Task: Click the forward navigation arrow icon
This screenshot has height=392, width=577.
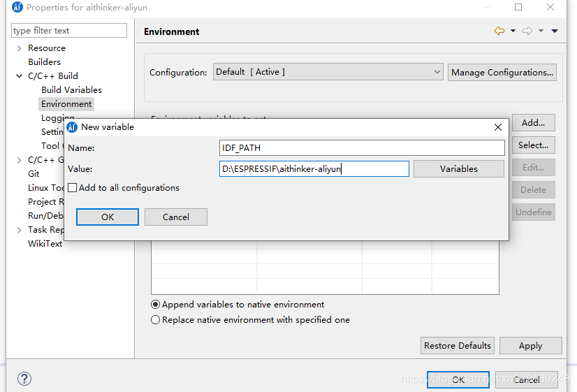Action: point(527,31)
